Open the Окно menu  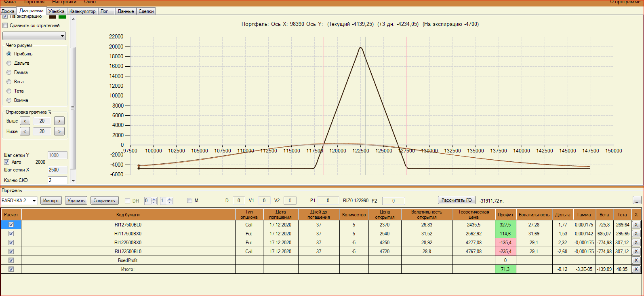(x=90, y=2)
